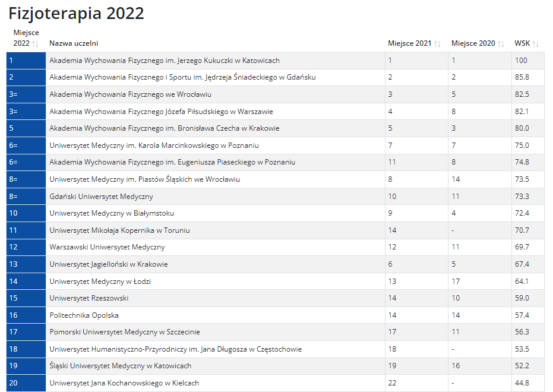
Task: Click the sort arrows beside WSK
Action: point(535,44)
